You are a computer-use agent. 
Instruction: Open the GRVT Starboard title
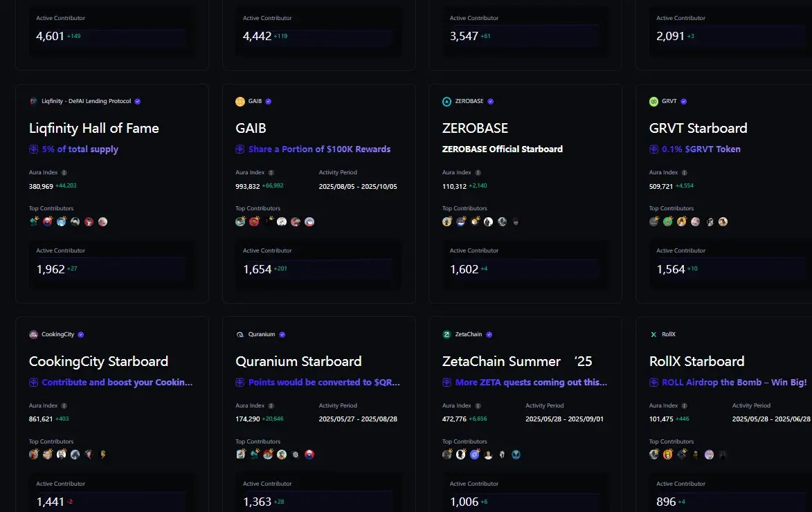[698, 129]
